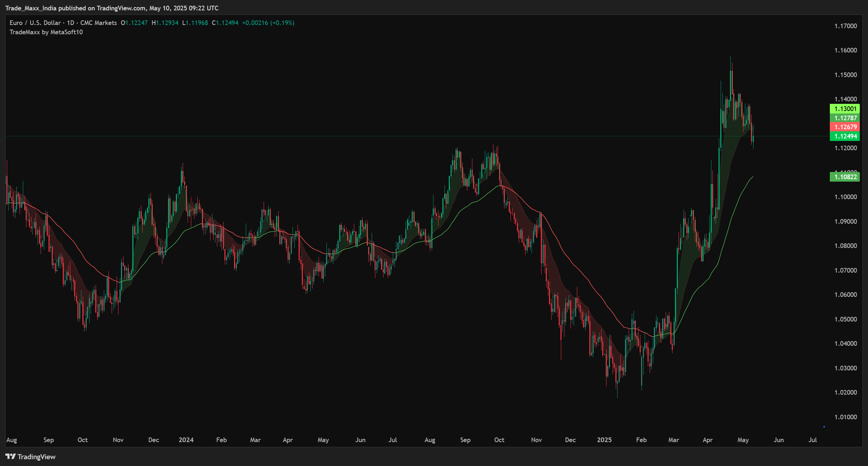Click the 2025 label on time axis
The width and height of the screenshot is (868, 466).
click(605, 440)
